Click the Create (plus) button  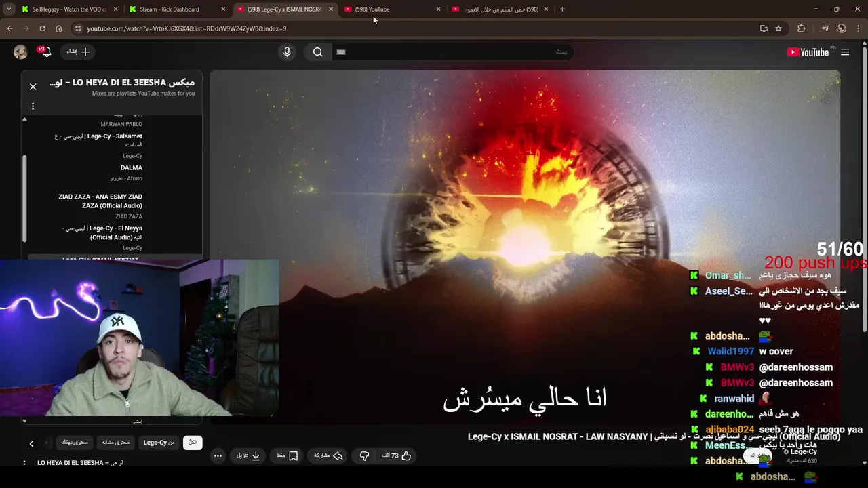79,52
